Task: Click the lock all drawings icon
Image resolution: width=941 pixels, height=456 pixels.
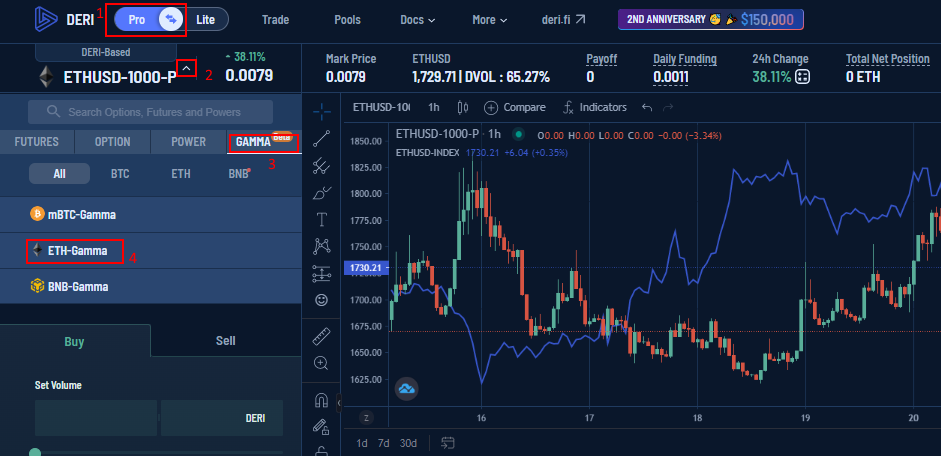Action: tap(322, 450)
